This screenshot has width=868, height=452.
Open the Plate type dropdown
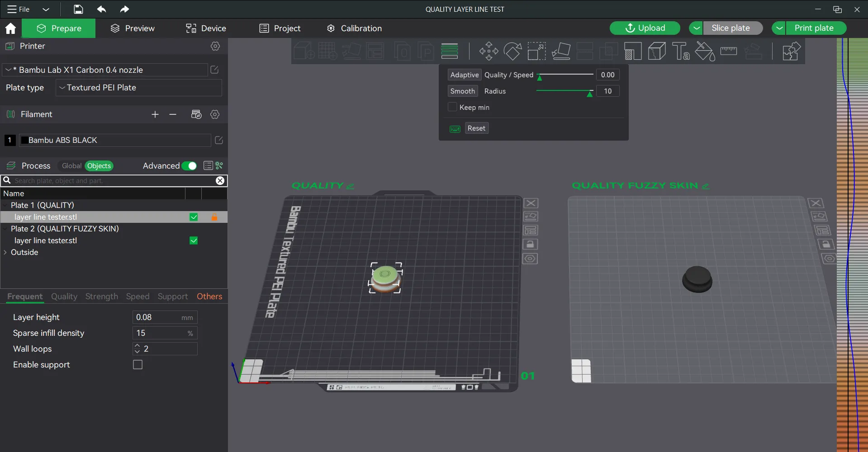coord(139,88)
